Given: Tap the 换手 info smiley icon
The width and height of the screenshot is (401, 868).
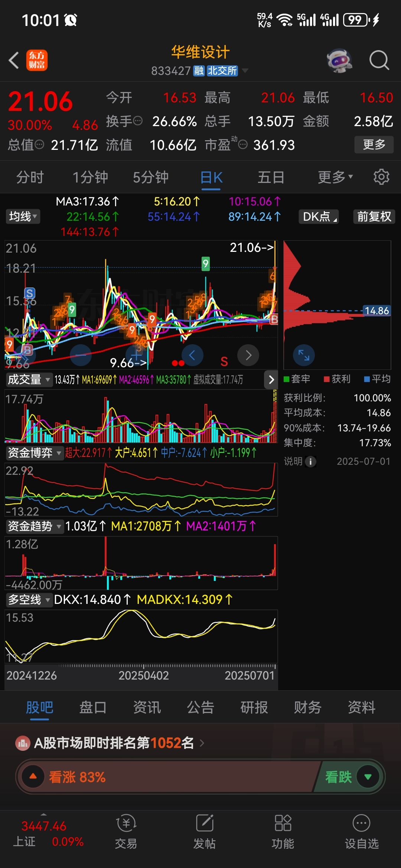Looking at the screenshot, I should click(x=137, y=121).
